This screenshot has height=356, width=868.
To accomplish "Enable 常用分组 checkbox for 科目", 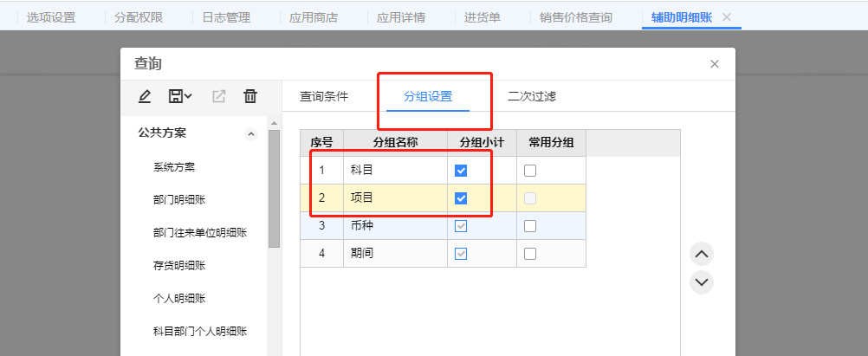I will click(530, 171).
